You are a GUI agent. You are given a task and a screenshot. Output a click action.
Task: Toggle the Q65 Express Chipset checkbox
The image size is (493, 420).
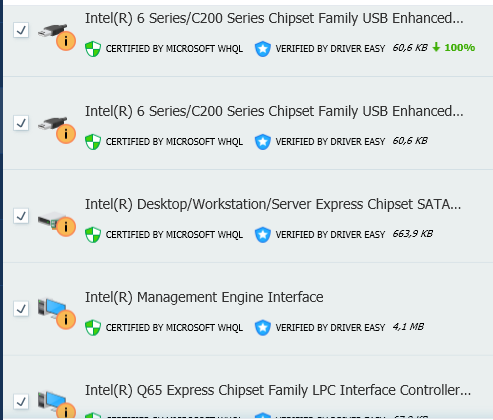click(21, 402)
